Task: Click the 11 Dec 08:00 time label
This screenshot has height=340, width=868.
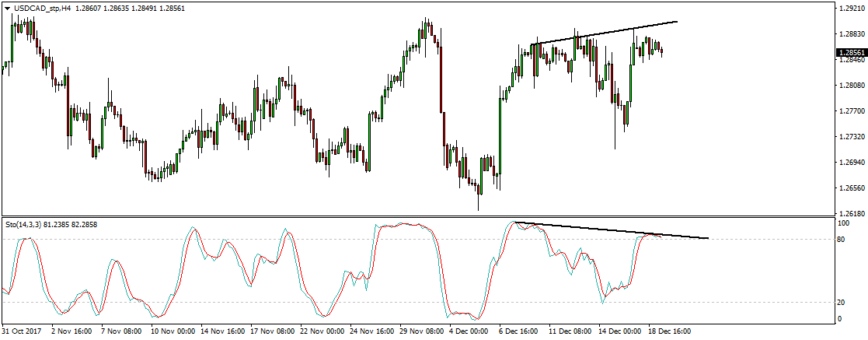Action: tap(571, 331)
